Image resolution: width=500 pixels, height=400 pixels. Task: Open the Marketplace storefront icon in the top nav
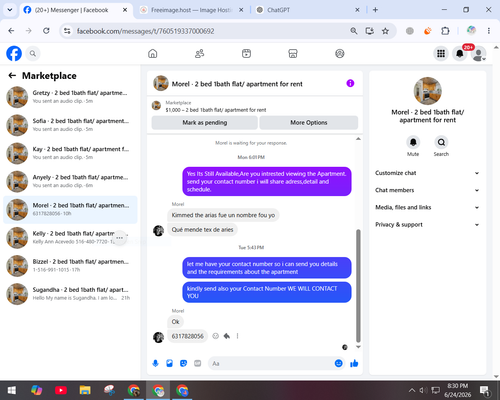(293, 53)
